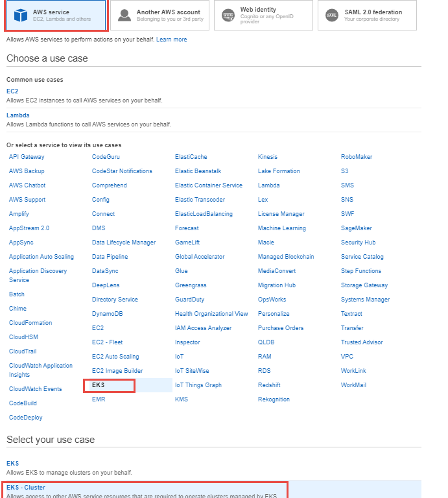Screen dimensions: 448x498
Task: Choose the Another AWS account entity type
Action: point(159,15)
